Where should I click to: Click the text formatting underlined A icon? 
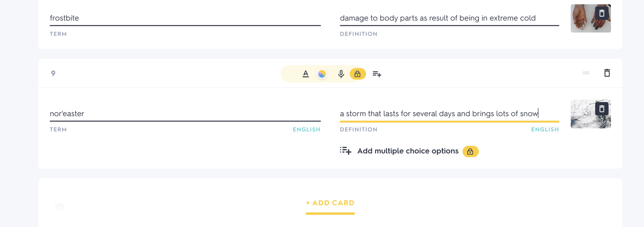pos(305,74)
